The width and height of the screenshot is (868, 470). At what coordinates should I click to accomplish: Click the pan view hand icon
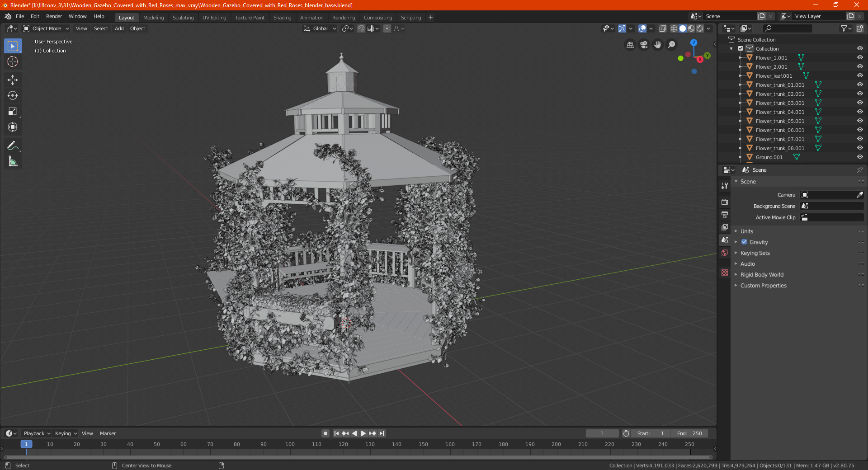click(x=658, y=45)
